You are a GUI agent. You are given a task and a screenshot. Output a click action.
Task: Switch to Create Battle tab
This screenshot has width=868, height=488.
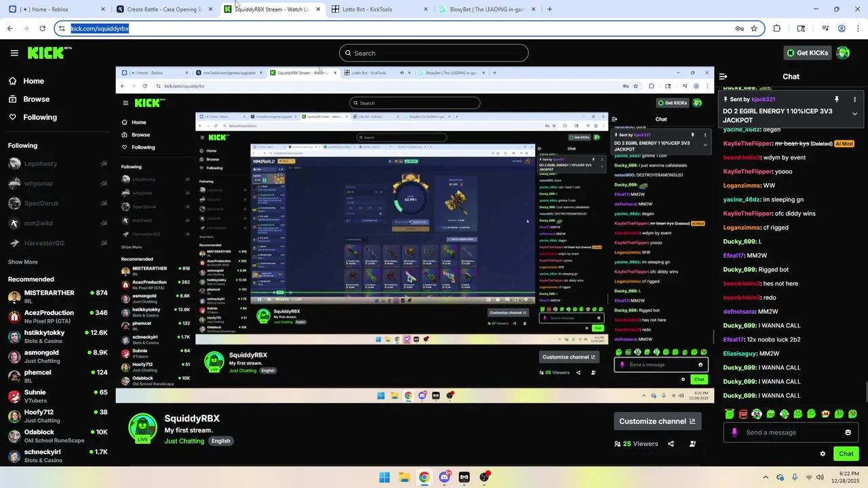pos(165,9)
